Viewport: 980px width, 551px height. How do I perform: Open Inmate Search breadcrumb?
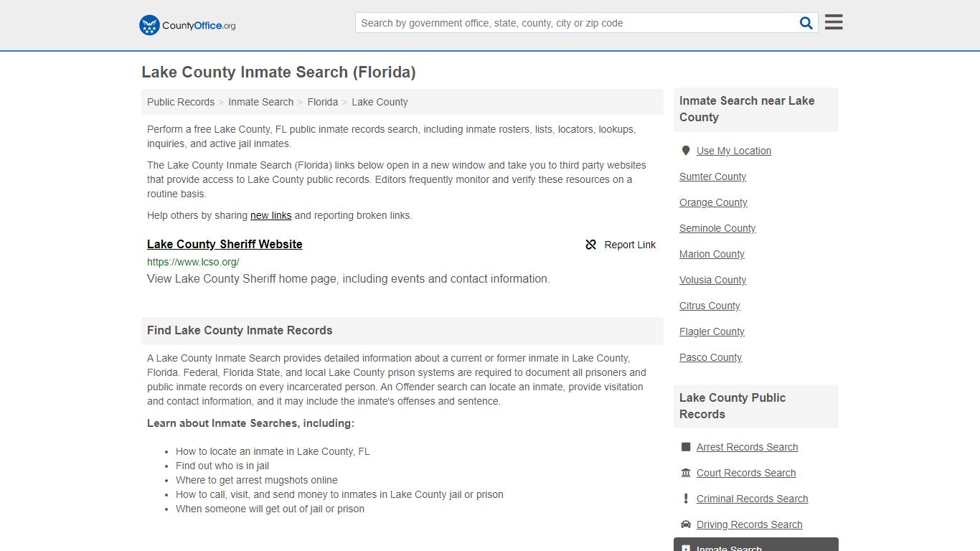(x=260, y=102)
